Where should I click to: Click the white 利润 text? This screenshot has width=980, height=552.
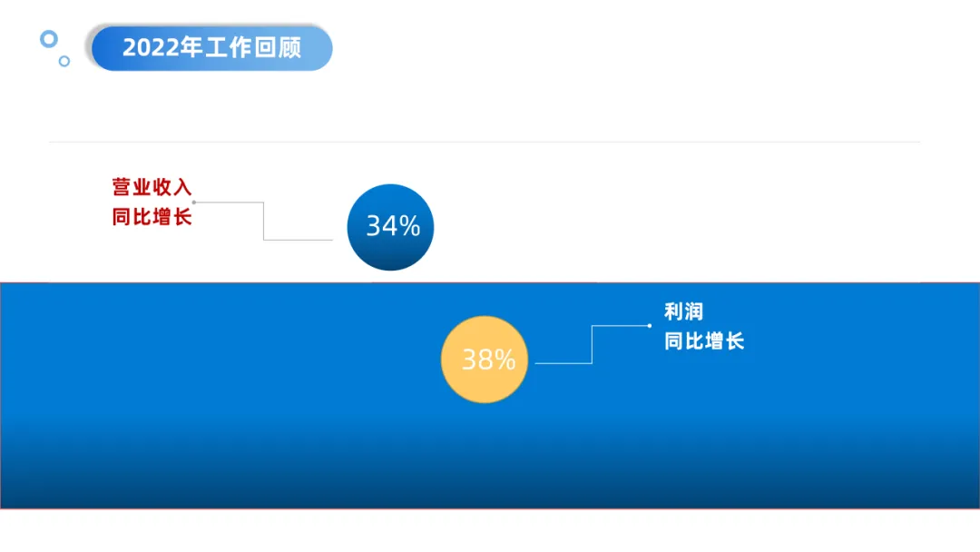tap(684, 311)
